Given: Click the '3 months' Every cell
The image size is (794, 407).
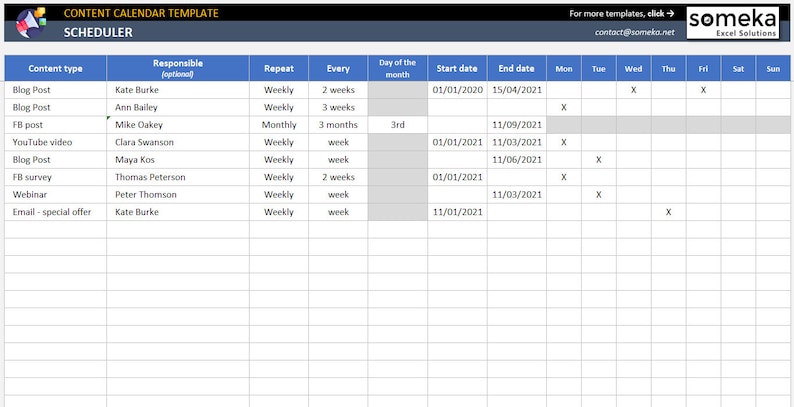Looking at the screenshot, I should pos(338,125).
